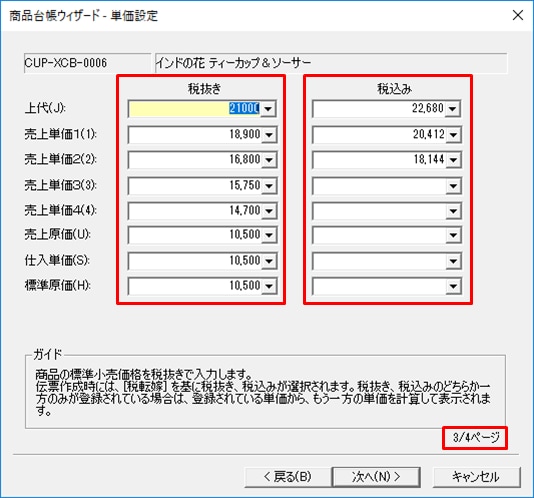Open dropdown for tax-excluded 売上単価1

click(x=269, y=135)
